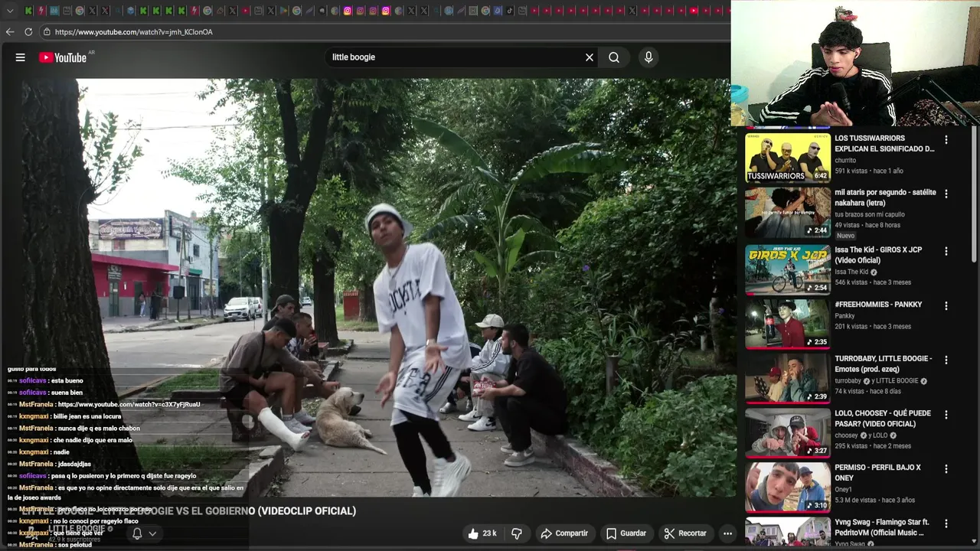980x551 pixels.
Task: Toggle the channel notification bell
Action: (x=137, y=533)
